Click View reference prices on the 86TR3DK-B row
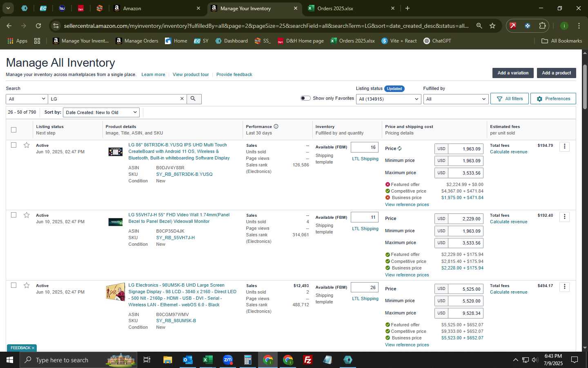The width and height of the screenshot is (588, 368). (407, 204)
